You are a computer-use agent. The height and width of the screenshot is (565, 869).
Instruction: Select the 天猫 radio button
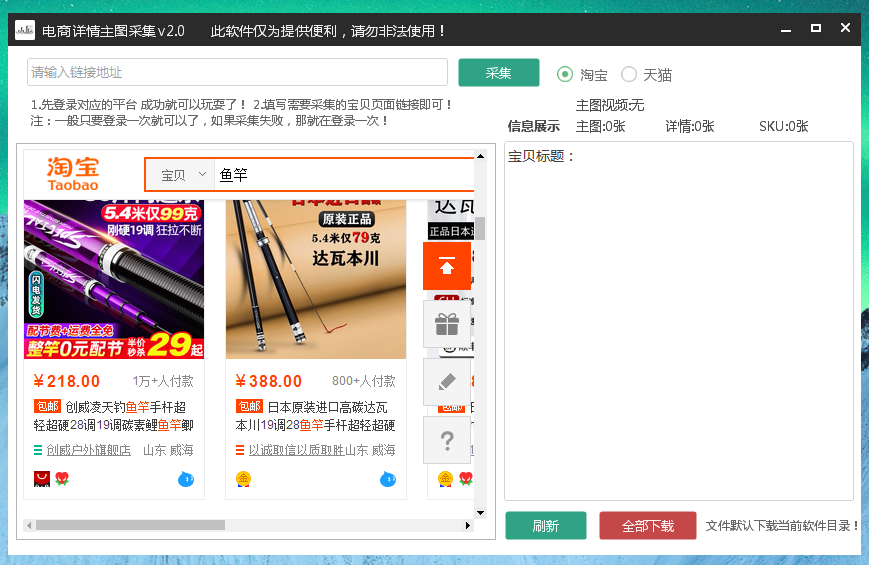(x=629, y=74)
